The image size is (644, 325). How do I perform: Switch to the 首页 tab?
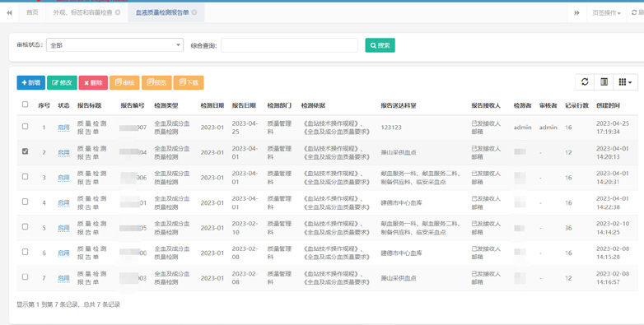coord(32,12)
